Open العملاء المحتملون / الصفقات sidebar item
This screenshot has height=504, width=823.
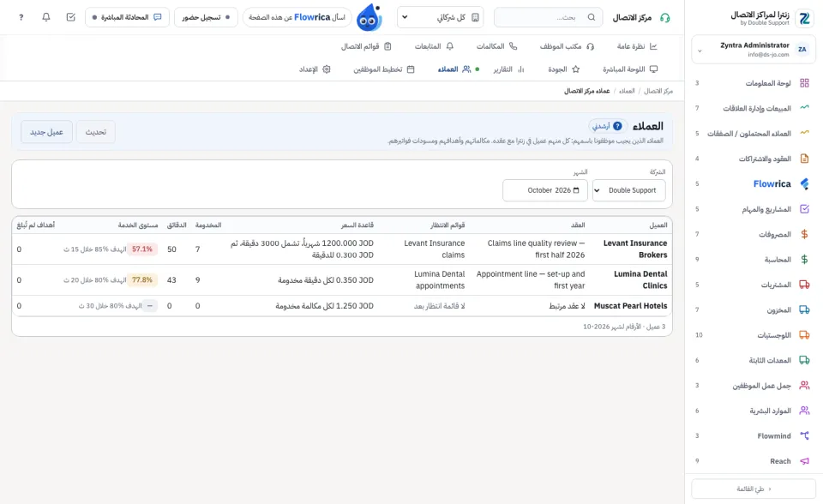click(x=754, y=134)
